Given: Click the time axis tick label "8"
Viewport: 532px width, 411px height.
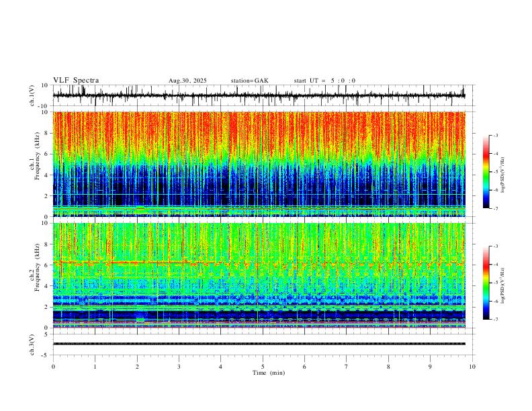Looking at the screenshot, I should tap(388, 367).
